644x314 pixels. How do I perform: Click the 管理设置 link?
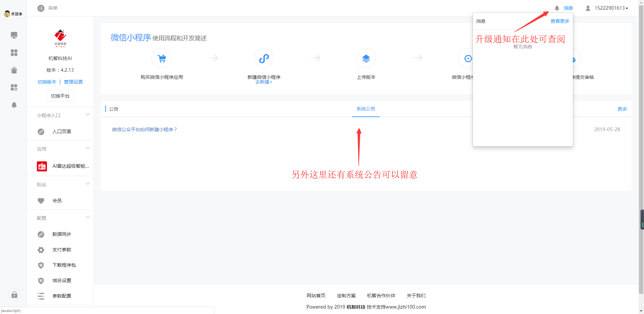click(x=73, y=82)
